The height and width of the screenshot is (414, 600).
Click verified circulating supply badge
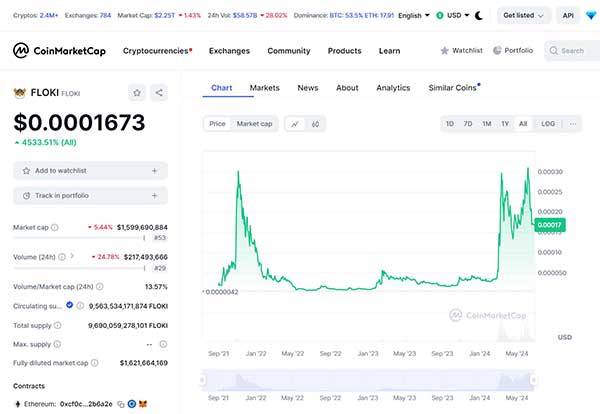pyautogui.click(x=69, y=305)
